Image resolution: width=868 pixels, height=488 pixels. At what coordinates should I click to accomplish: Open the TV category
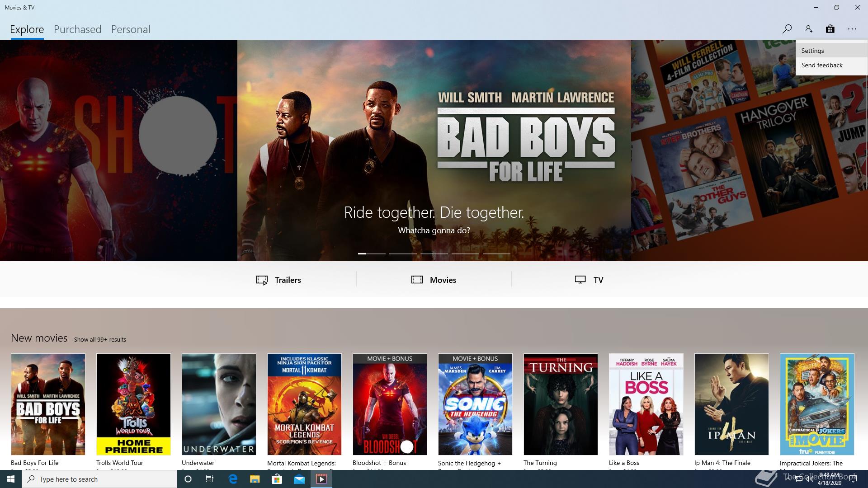coord(589,280)
